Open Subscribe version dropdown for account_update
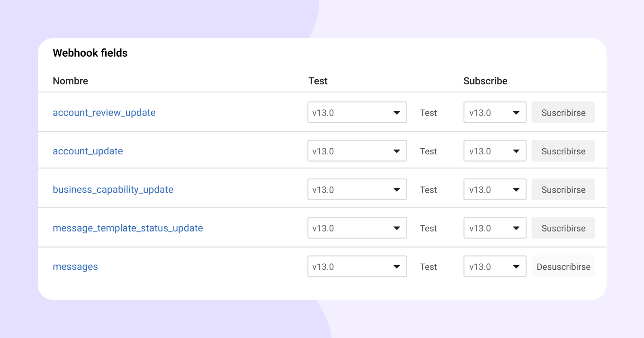 [x=494, y=151]
